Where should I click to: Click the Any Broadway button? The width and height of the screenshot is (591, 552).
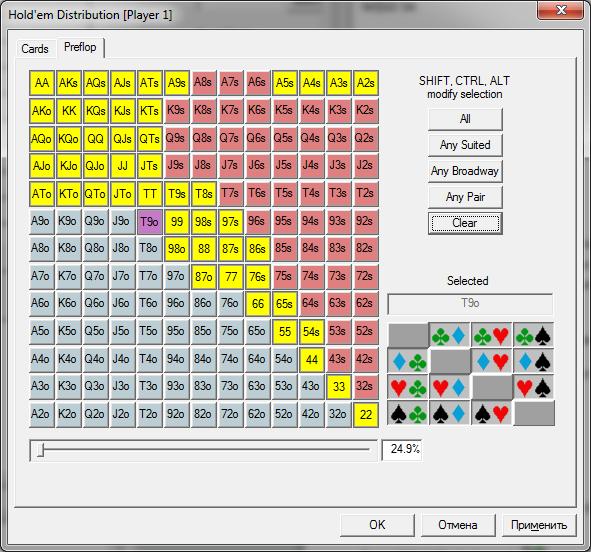tap(465, 171)
